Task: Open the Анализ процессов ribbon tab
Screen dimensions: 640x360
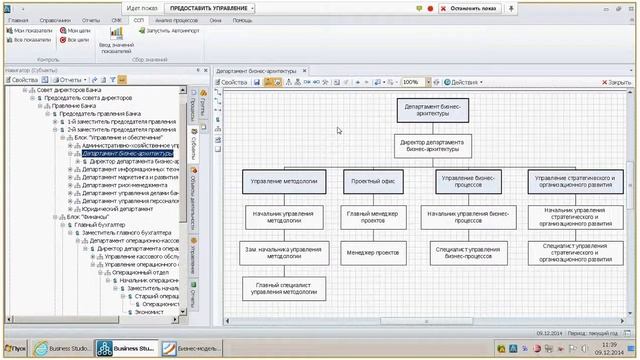Action: click(x=176, y=20)
